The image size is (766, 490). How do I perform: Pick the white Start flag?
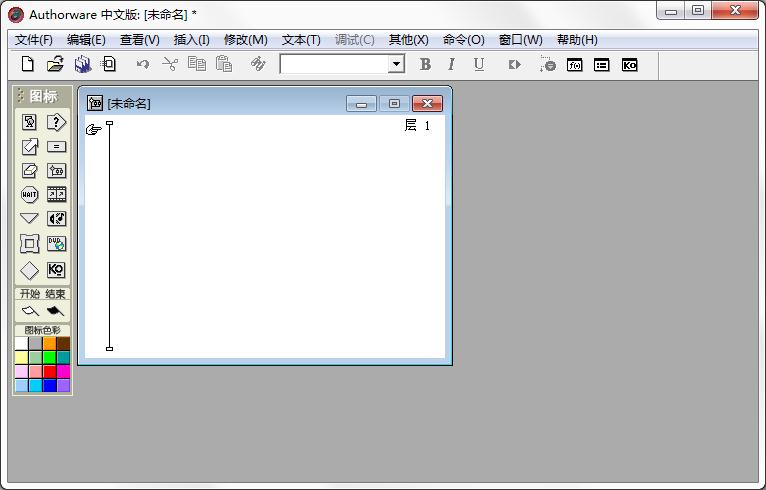30,311
